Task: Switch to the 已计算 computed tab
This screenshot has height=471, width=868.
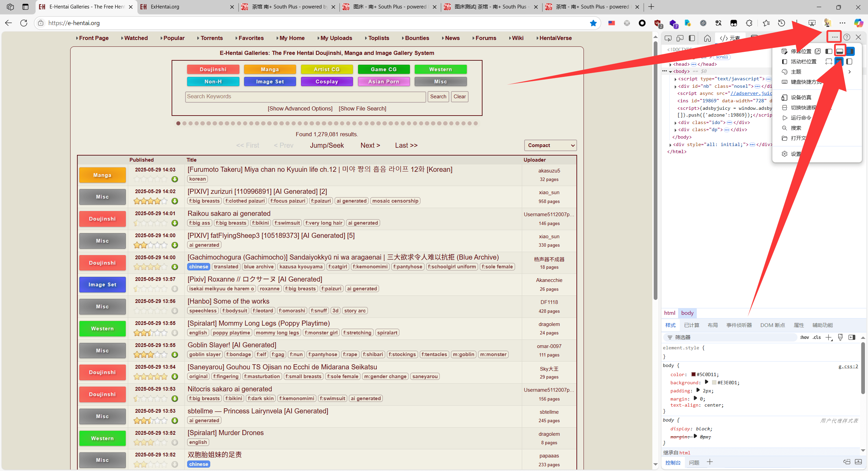Action: [x=691, y=325]
